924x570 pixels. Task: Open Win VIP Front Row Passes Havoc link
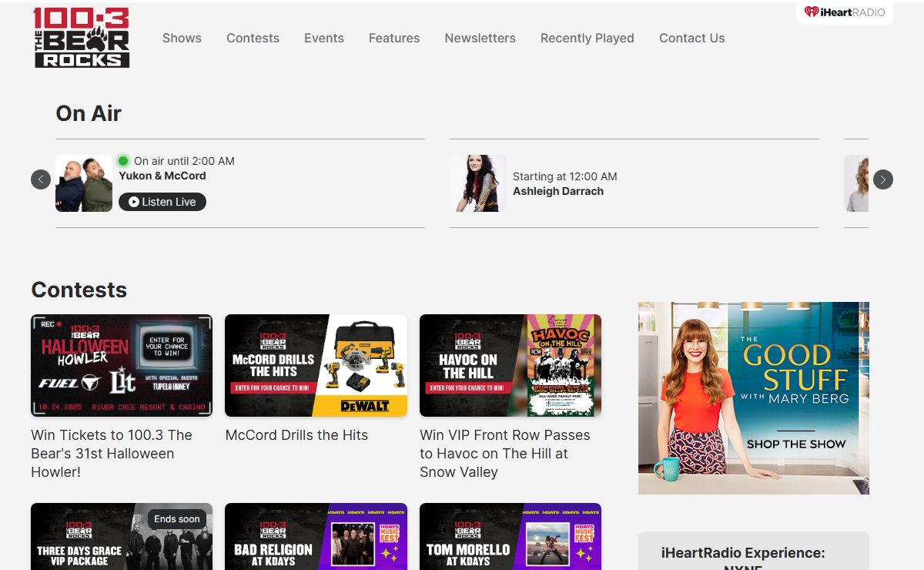click(505, 454)
